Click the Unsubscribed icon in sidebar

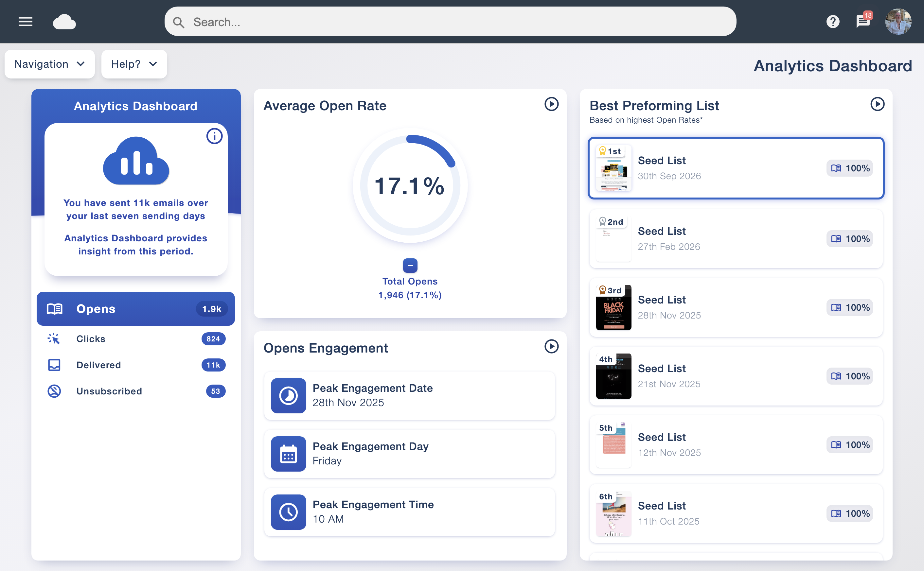click(x=54, y=391)
